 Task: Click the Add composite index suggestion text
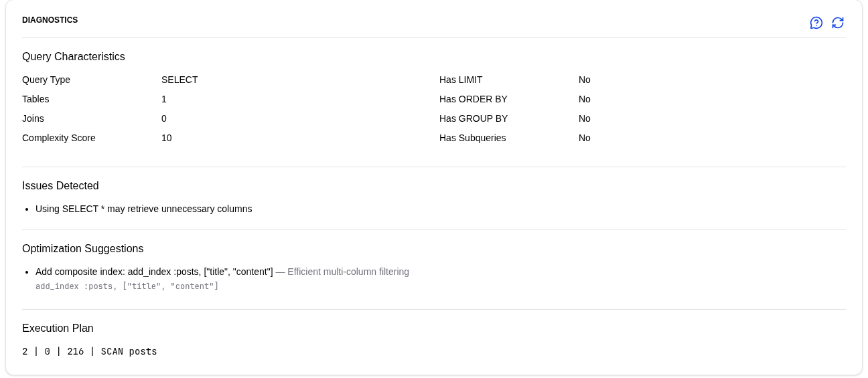(154, 272)
